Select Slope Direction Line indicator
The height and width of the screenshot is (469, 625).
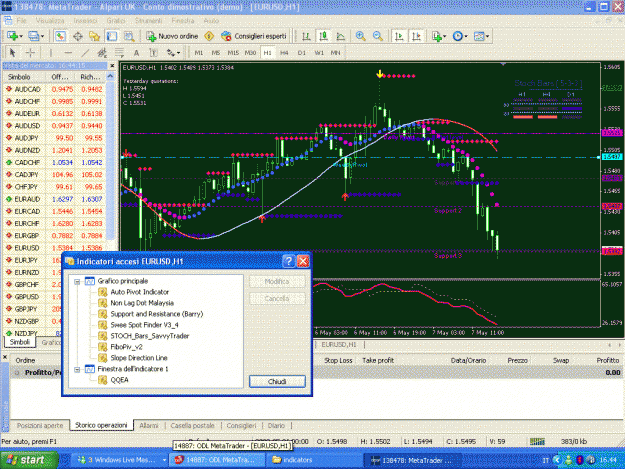pyautogui.click(x=139, y=358)
